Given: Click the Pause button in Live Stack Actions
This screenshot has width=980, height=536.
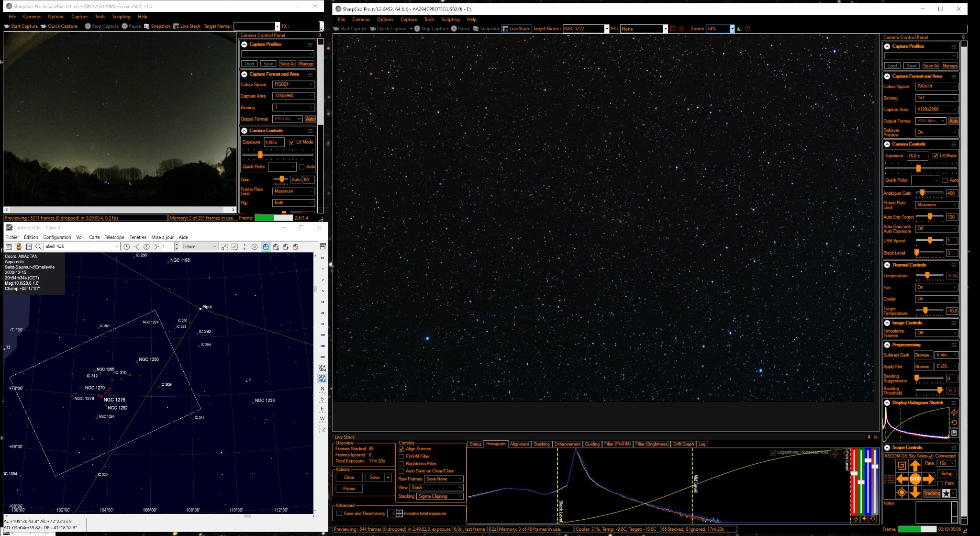Looking at the screenshot, I should tap(349, 489).
